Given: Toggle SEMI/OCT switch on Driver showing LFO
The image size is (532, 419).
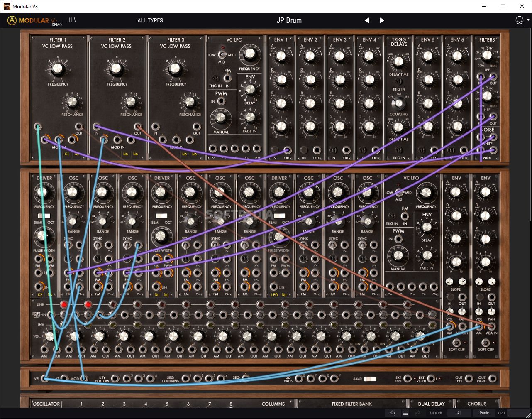Looking at the screenshot, I should [x=279, y=216].
